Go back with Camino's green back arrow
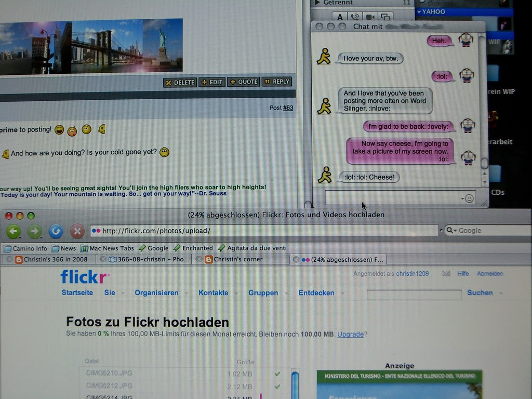 click(14, 231)
